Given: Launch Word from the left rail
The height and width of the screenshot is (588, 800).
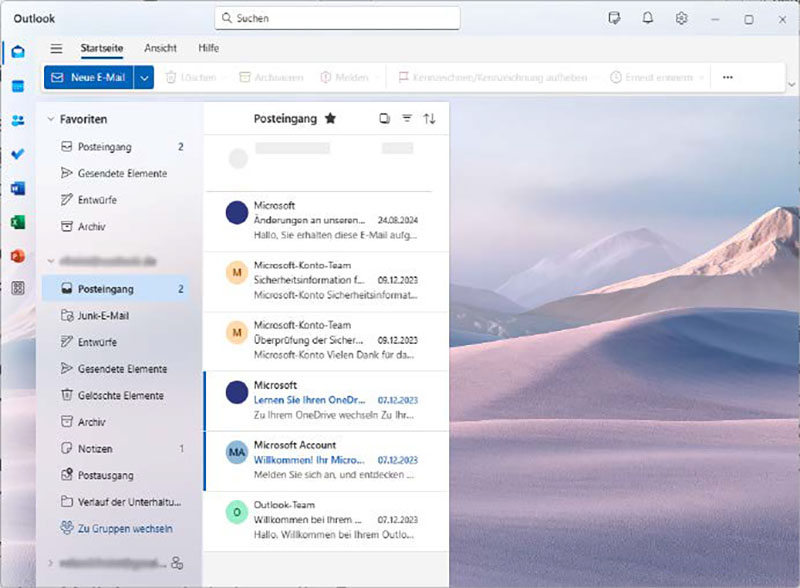Looking at the screenshot, I should click(x=18, y=188).
